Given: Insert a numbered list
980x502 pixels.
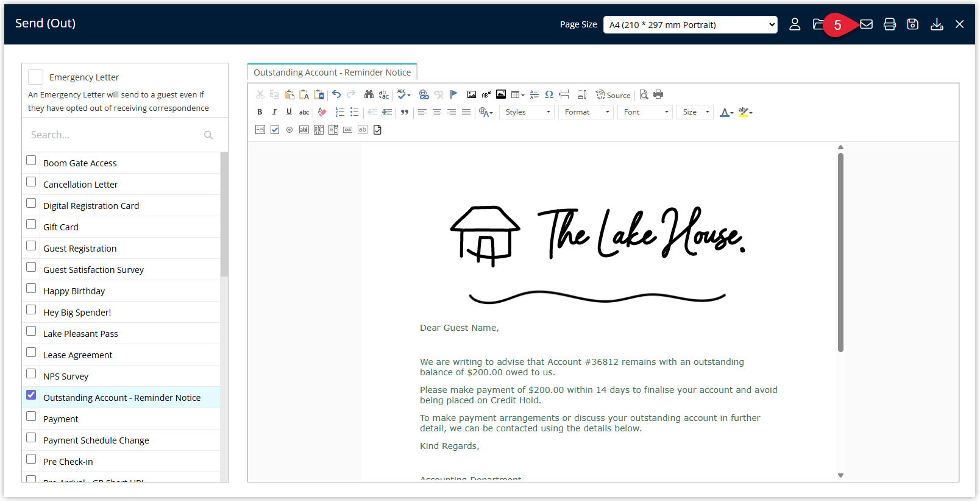Looking at the screenshot, I should click(340, 112).
